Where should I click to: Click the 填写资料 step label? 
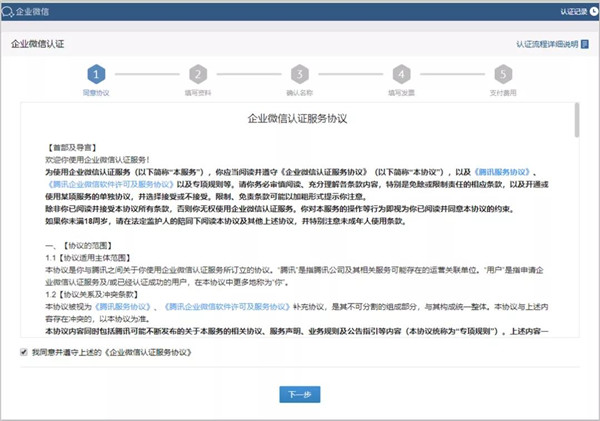pos(198,93)
